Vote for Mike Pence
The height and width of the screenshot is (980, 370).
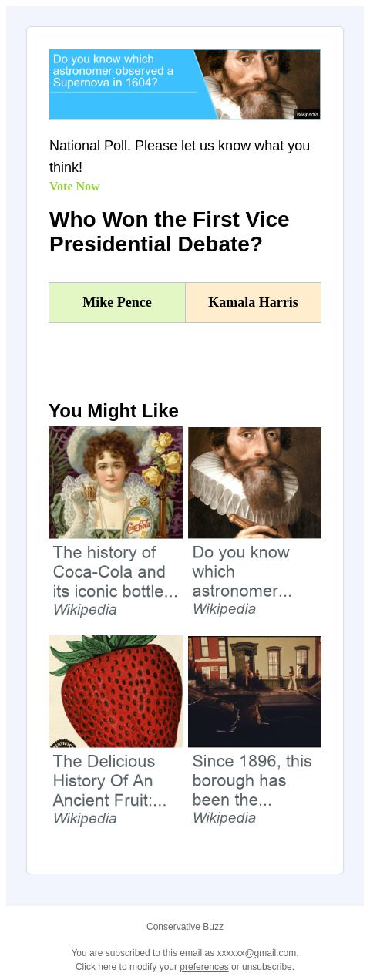pos(117,302)
